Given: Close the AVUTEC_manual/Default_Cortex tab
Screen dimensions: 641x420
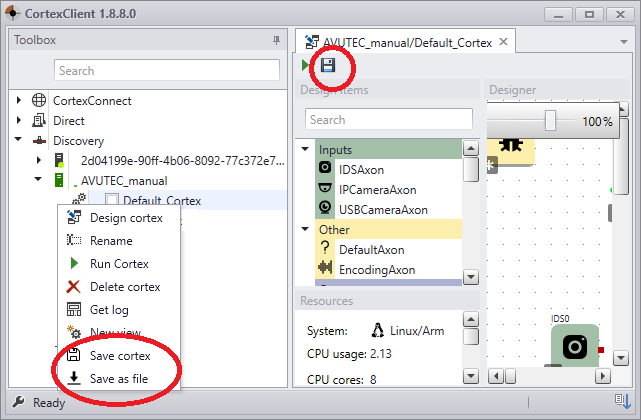Looking at the screenshot, I should coord(504,41).
